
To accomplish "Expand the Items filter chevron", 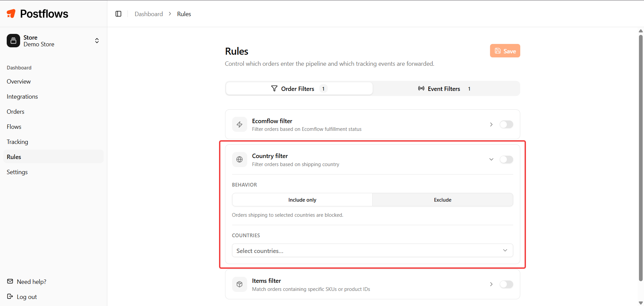I will (x=491, y=284).
